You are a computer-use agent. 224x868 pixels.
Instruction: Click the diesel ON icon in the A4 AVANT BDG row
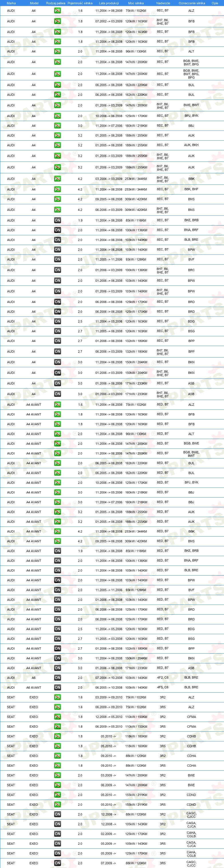[x=58, y=629]
